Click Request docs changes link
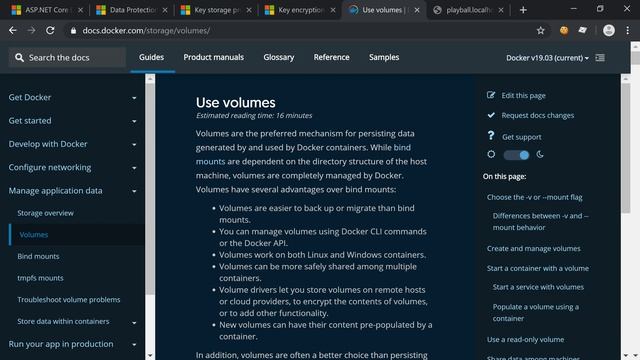The image size is (640, 360). (x=538, y=116)
